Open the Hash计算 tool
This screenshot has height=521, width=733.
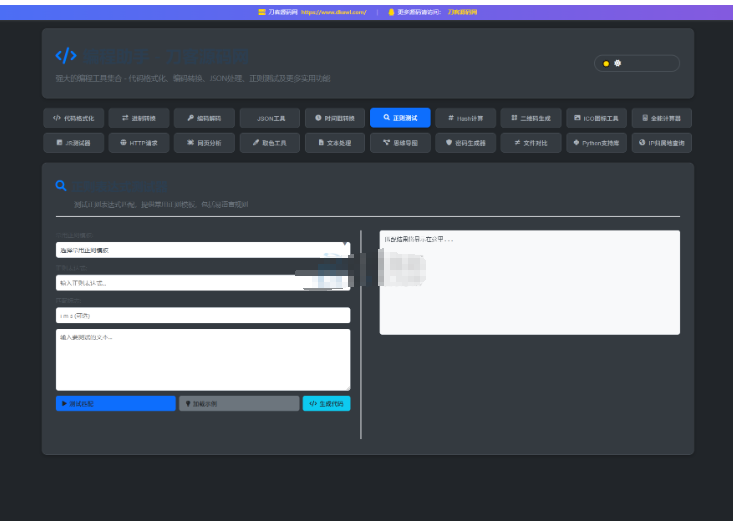click(x=466, y=118)
